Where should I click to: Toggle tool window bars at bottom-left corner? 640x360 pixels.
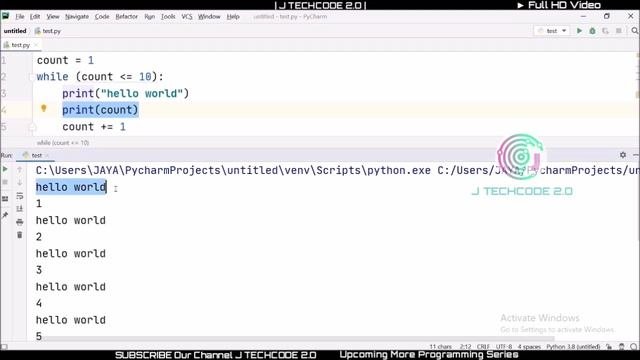[4, 347]
